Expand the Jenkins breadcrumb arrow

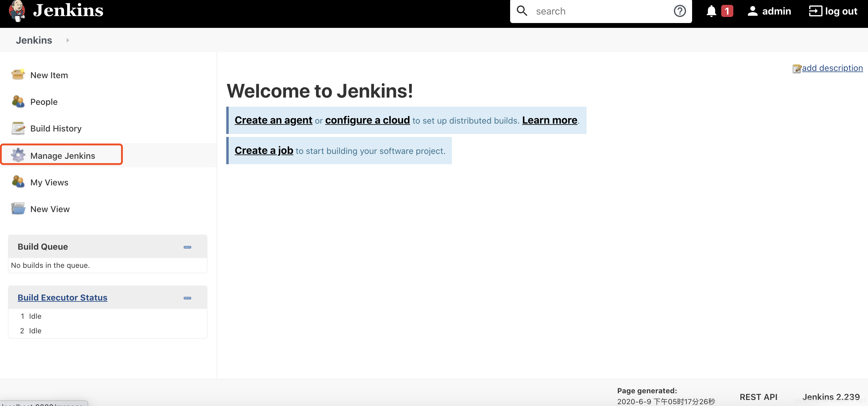click(x=68, y=40)
